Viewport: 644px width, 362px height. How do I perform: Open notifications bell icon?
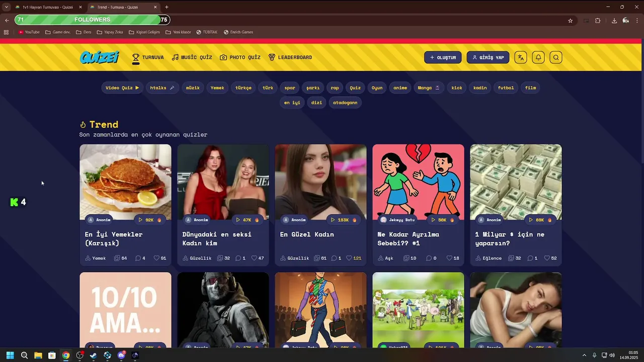[x=538, y=57]
